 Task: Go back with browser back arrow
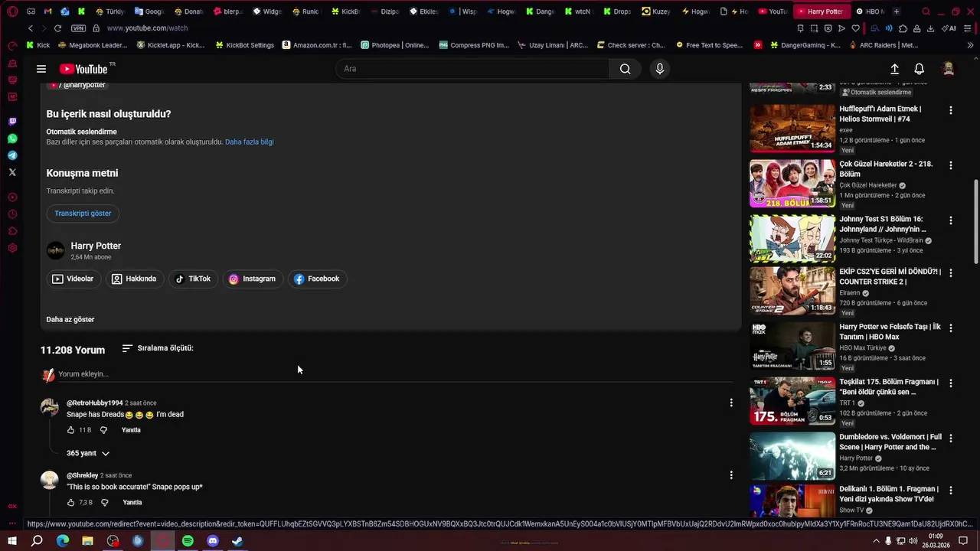(31, 28)
